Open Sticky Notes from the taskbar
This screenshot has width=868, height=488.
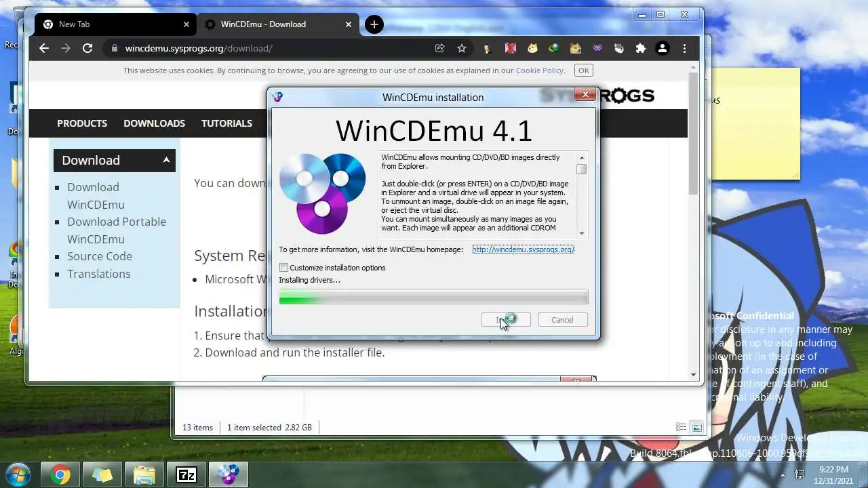click(x=102, y=475)
